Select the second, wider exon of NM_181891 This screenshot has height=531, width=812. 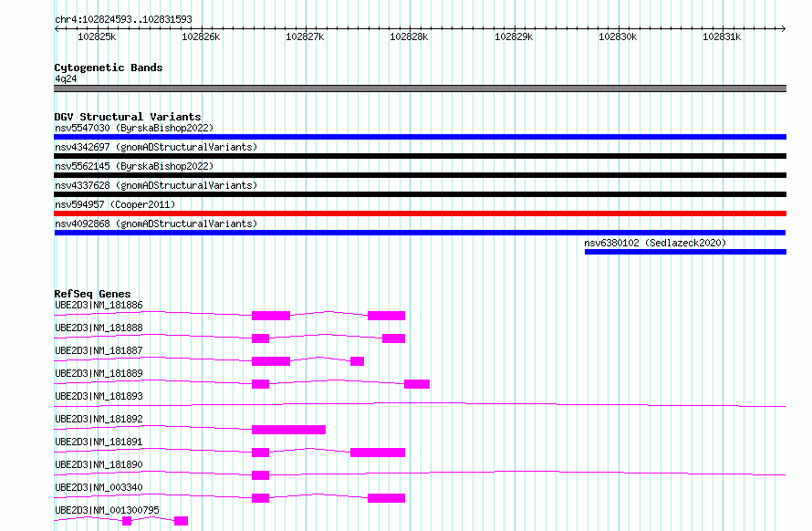378,453
